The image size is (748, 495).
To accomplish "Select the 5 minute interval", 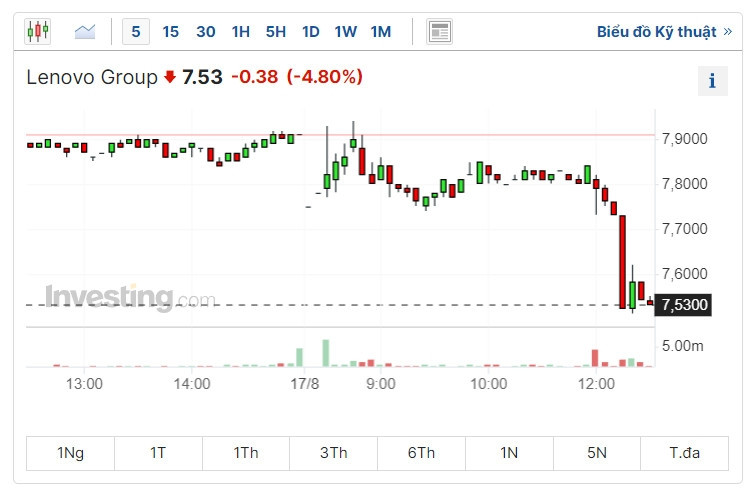I will (136, 32).
